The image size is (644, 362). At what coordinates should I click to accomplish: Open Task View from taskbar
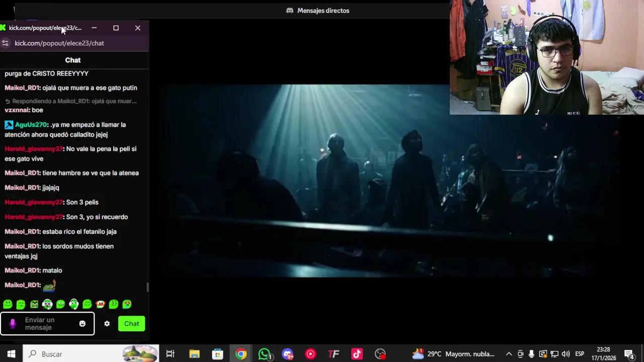coord(170,354)
